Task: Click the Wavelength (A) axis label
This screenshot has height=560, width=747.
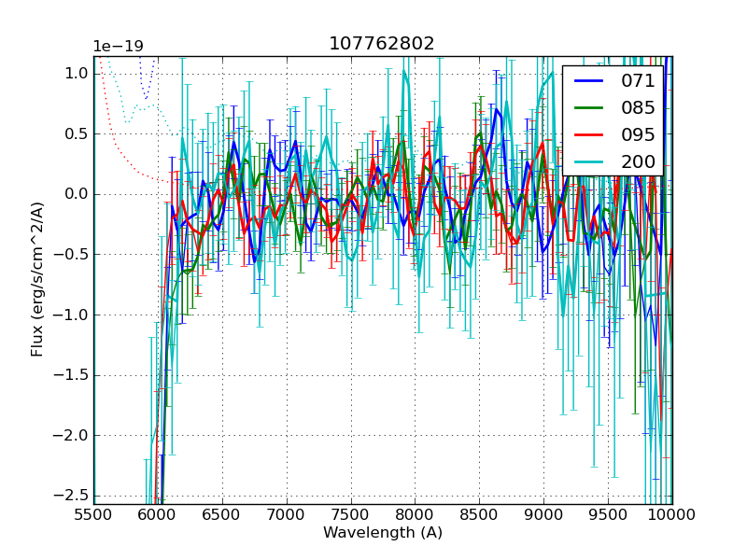Action: 383,533
